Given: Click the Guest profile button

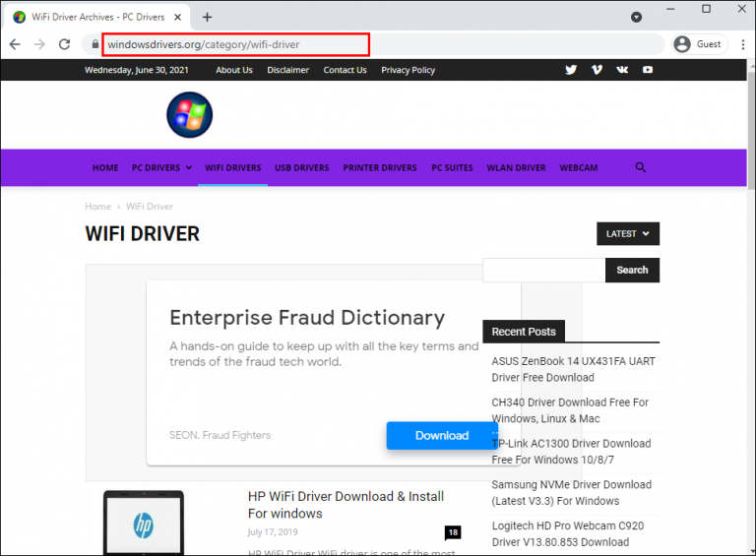Looking at the screenshot, I should pos(699,44).
